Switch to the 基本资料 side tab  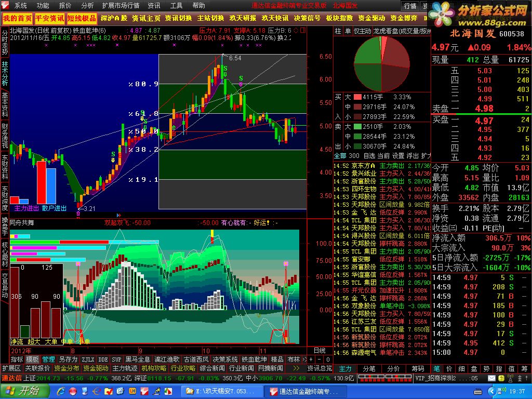pos(5,104)
